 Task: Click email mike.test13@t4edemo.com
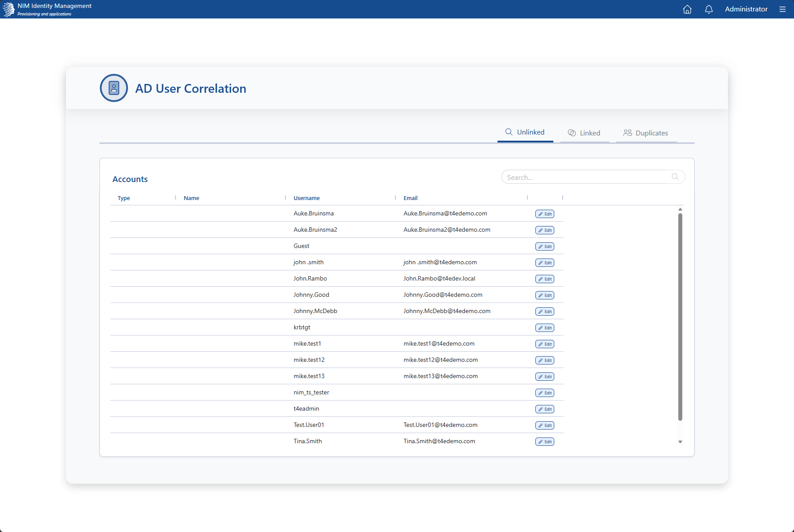(x=441, y=376)
